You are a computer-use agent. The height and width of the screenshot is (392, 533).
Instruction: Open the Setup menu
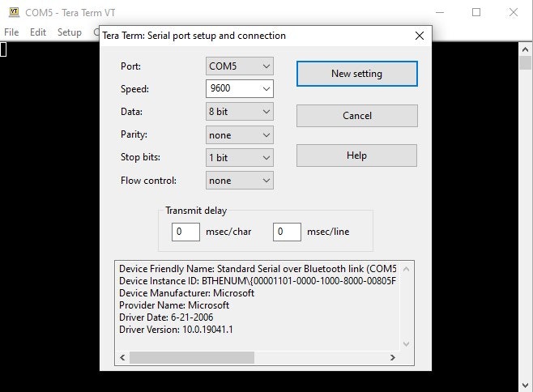[70, 32]
